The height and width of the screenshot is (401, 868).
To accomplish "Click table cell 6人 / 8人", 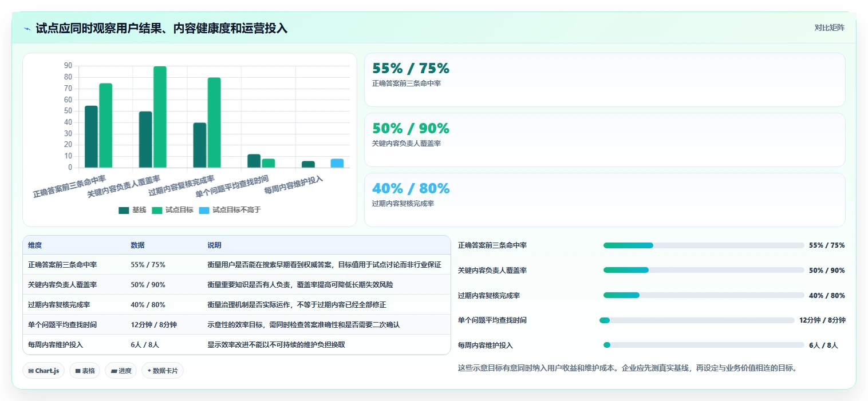I will coord(145,345).
